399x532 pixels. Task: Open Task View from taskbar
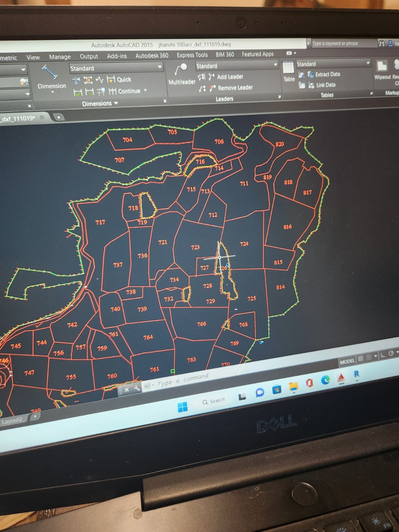[242, 396]
